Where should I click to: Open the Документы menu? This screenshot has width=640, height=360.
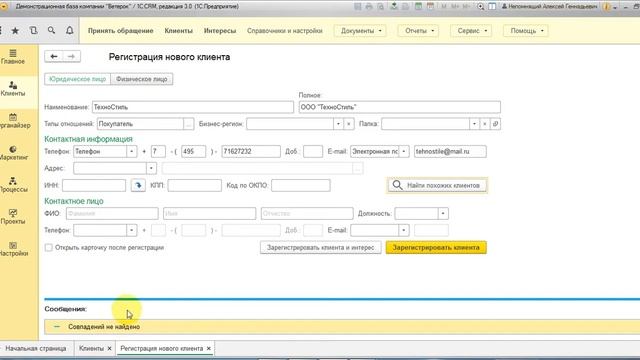pos(360,31)
